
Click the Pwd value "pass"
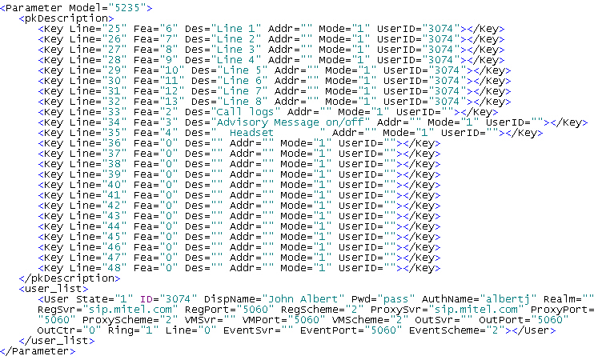click(x=396, y=298)
